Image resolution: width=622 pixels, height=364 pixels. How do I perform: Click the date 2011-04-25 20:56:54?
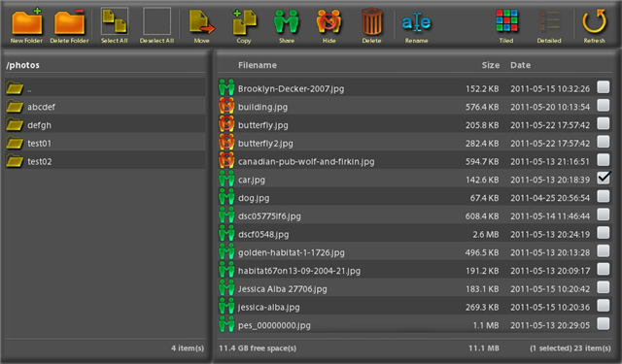coord(550,198)
